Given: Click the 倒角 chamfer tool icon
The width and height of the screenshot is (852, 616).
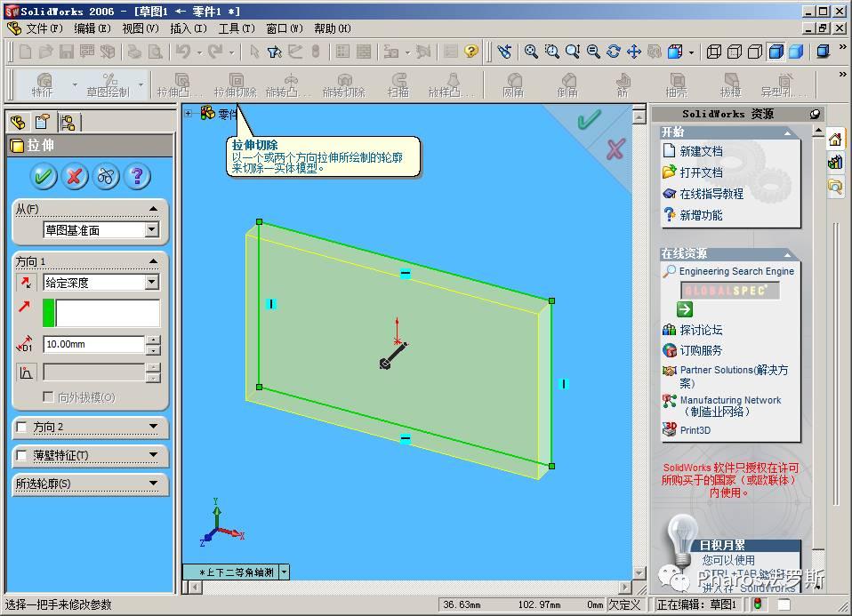Looking at the screenshot, I should point(567,85).
